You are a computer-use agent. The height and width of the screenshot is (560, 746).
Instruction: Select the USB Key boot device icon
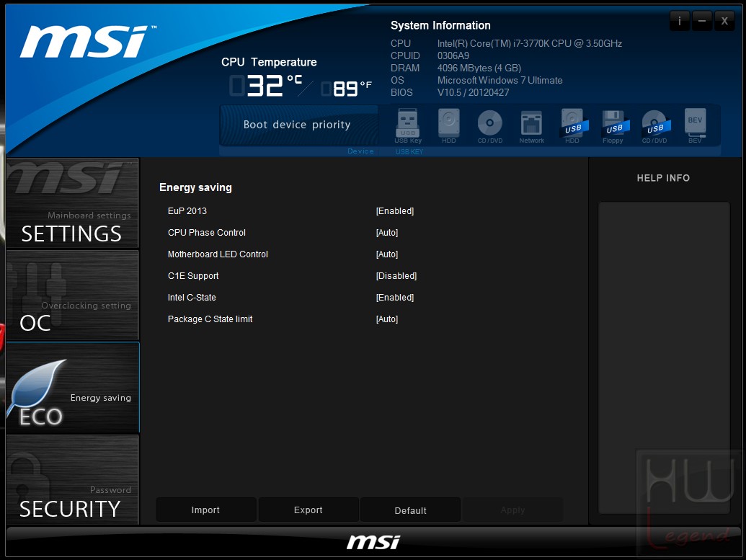pos(408,126)
